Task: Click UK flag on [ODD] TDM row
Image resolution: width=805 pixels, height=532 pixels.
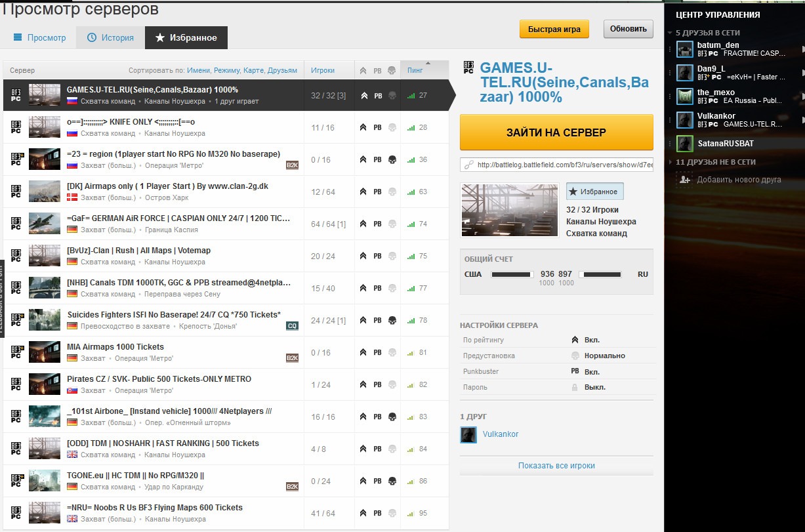Action: click(x=72, y=455)
